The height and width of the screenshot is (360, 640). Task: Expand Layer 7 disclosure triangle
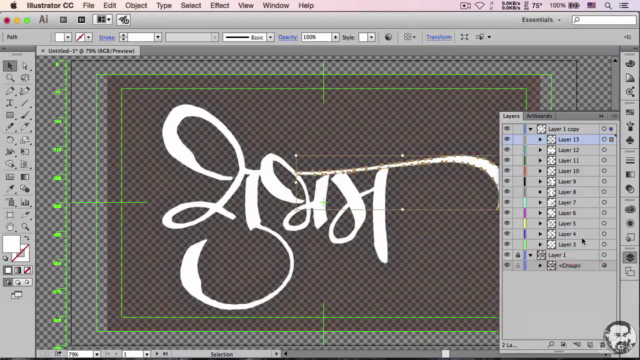540,202
